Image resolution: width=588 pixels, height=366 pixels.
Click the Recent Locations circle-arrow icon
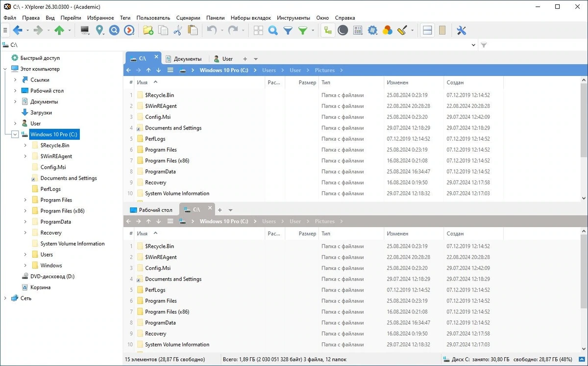pyautogui.click(x=129, y=30)
